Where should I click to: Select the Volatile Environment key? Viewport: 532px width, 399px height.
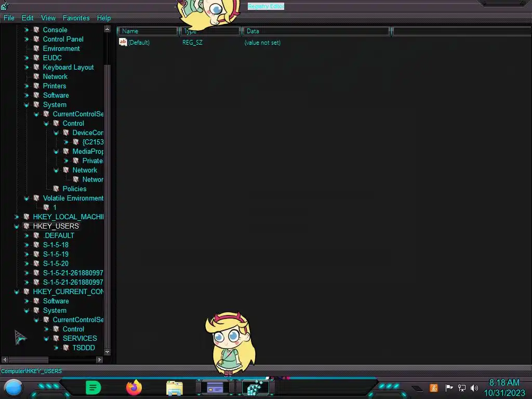(x=73, y=198)
